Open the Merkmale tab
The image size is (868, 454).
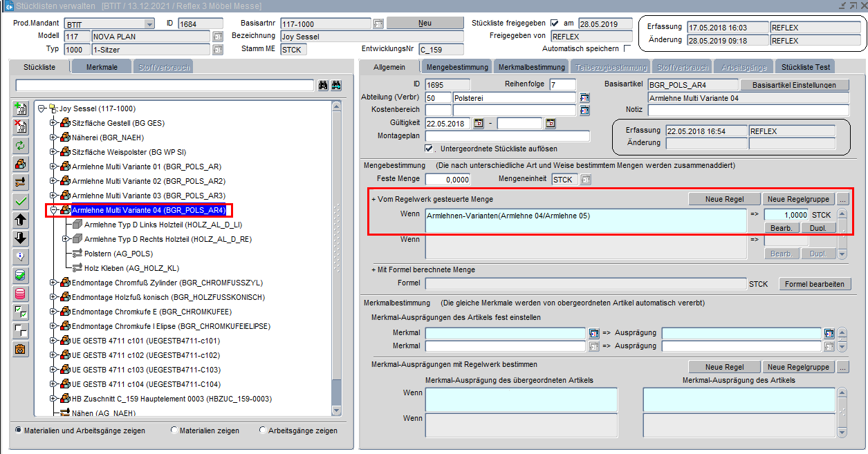(103, 67)
